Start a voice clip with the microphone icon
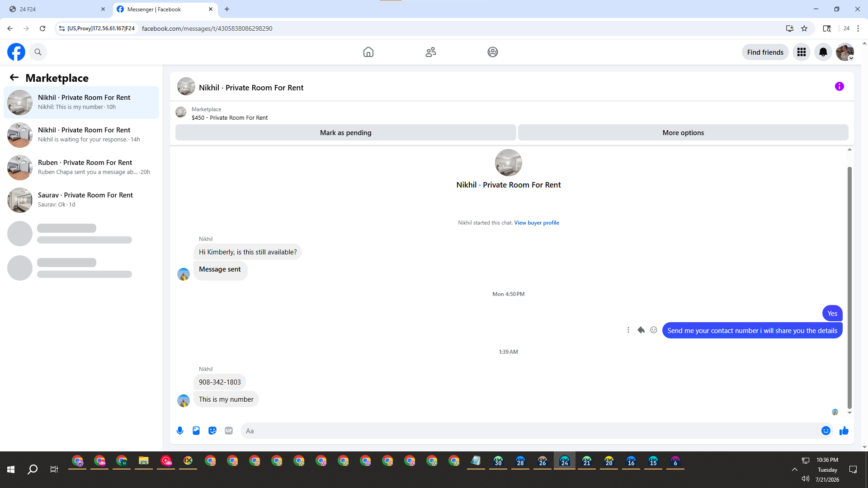Viewport: 868px width, 488px height. tap(180, 431)
